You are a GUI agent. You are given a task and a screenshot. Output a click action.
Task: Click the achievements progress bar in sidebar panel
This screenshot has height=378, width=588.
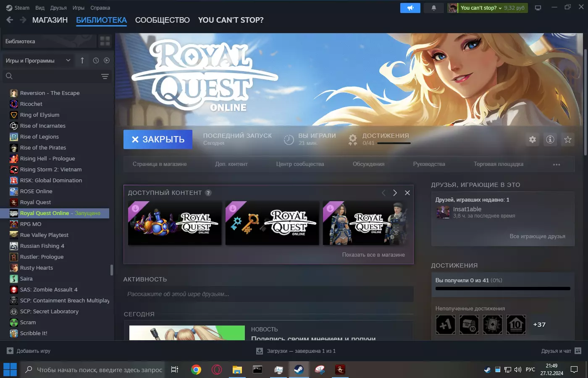tap(503, 289)
